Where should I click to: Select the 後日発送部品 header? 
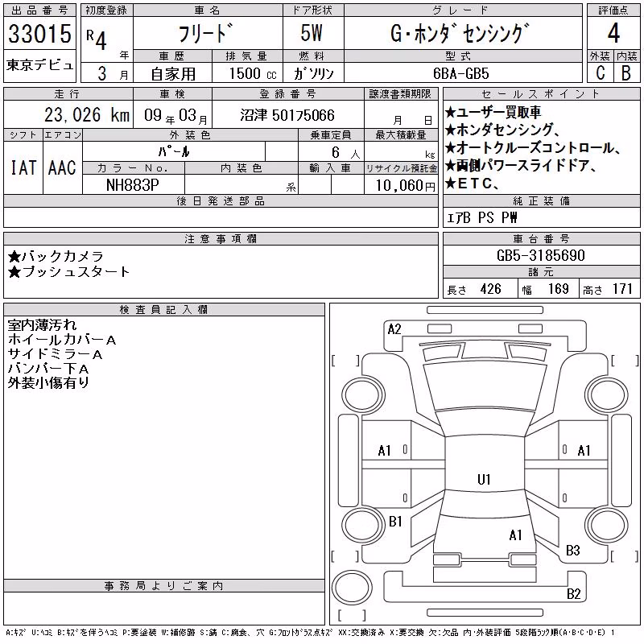[x=221, y=200]
